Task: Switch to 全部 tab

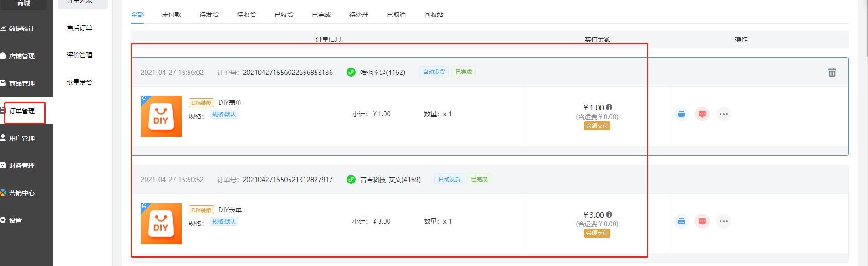Action: click(137, 15)
